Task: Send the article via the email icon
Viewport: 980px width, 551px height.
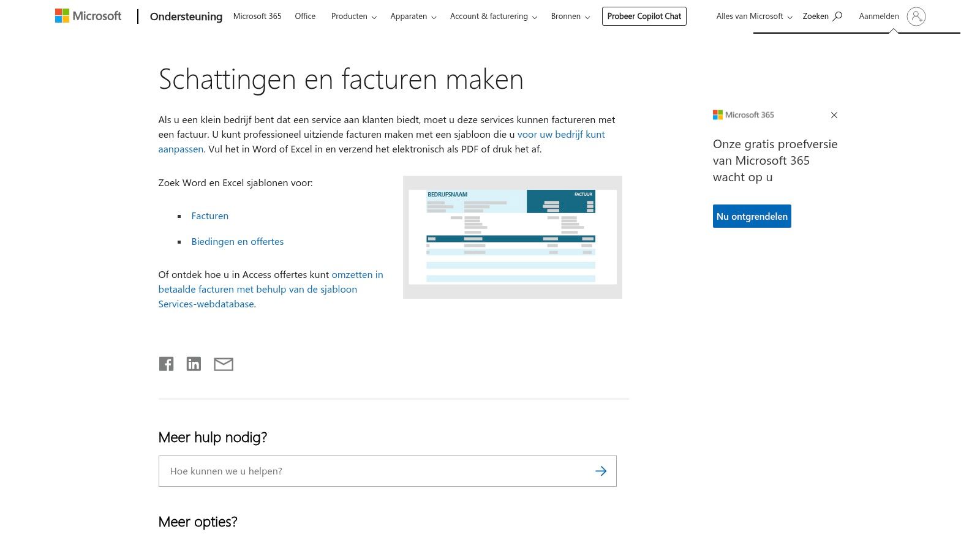Action: 223,364
